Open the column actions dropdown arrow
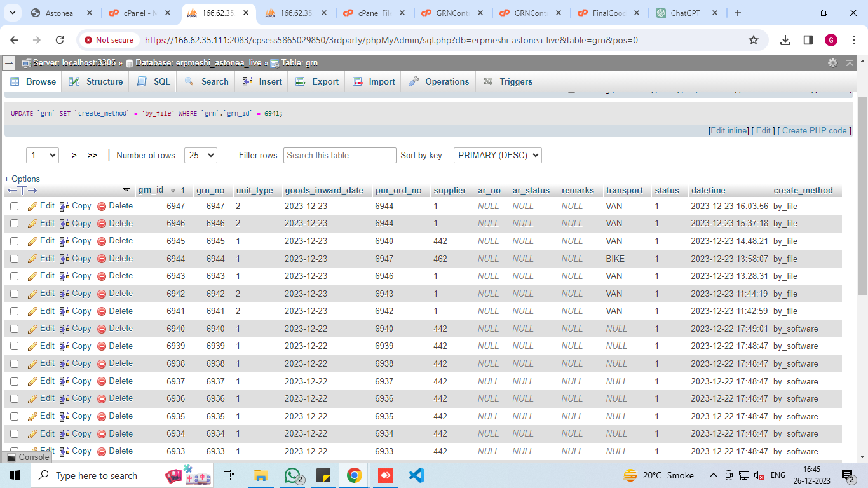The image size is (868, 488). click(x=126, y=190)
